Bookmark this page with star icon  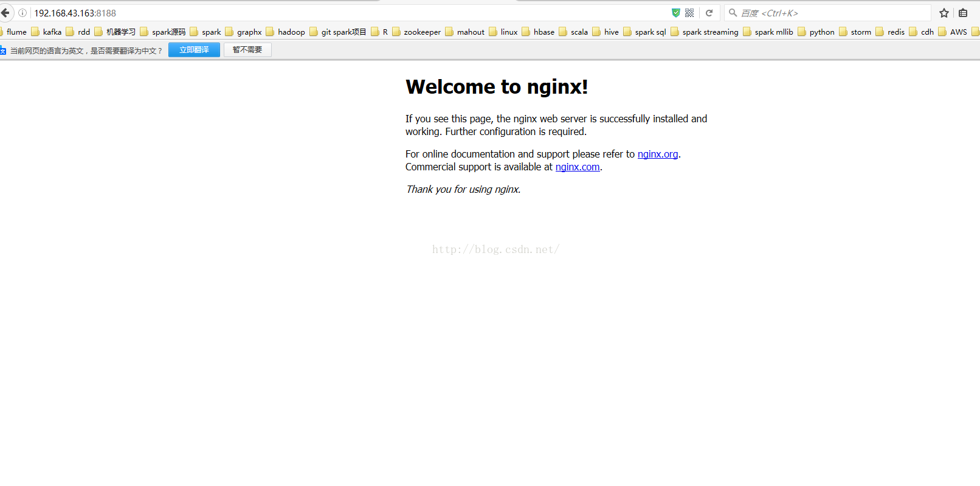pyautogui.click(x=944, y=13)
